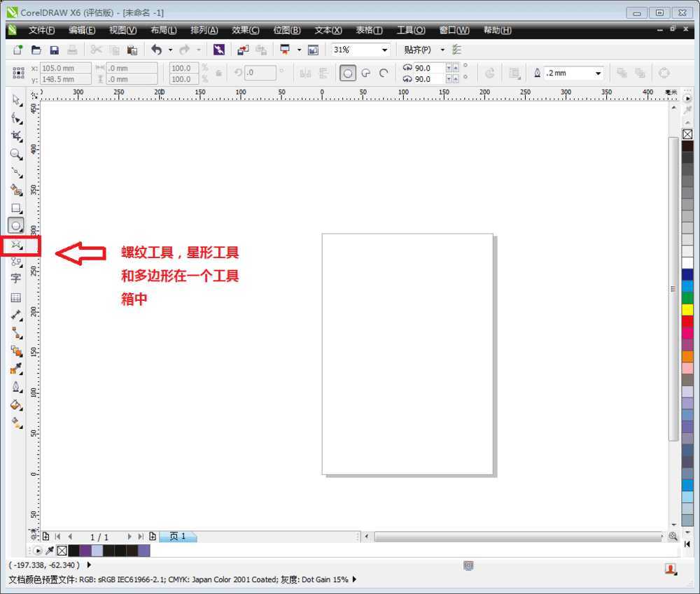This screenshot has width=700, height=594.
Task: Open a document with the Open icon
Action: tap(36, 49)
